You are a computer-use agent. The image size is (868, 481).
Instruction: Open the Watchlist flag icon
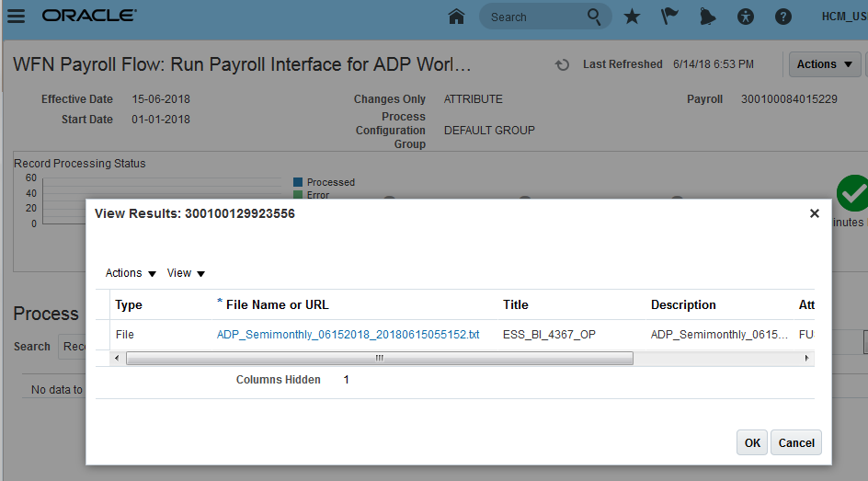click(669, 17)
